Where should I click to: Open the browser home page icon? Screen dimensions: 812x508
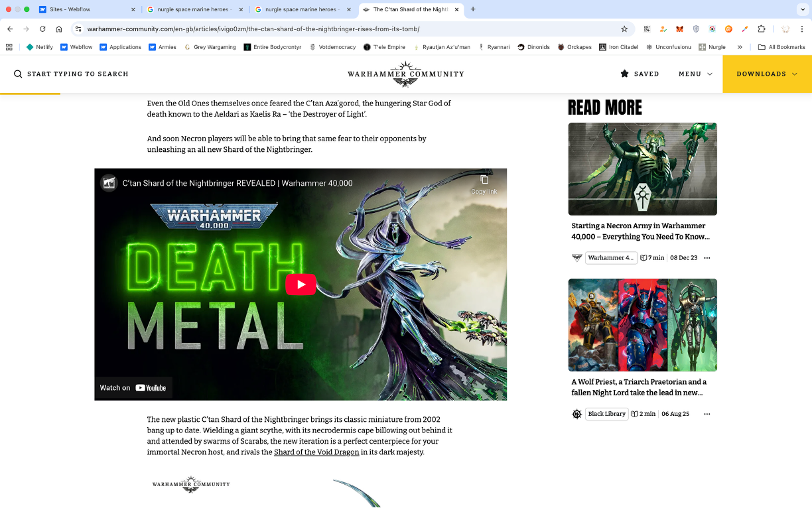[59, 29]
